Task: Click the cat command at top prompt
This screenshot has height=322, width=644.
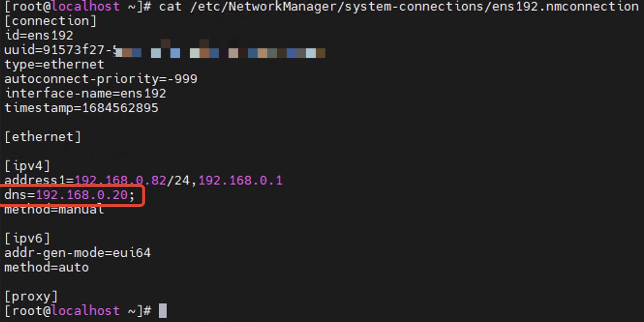Action: (x=170, y=7)
